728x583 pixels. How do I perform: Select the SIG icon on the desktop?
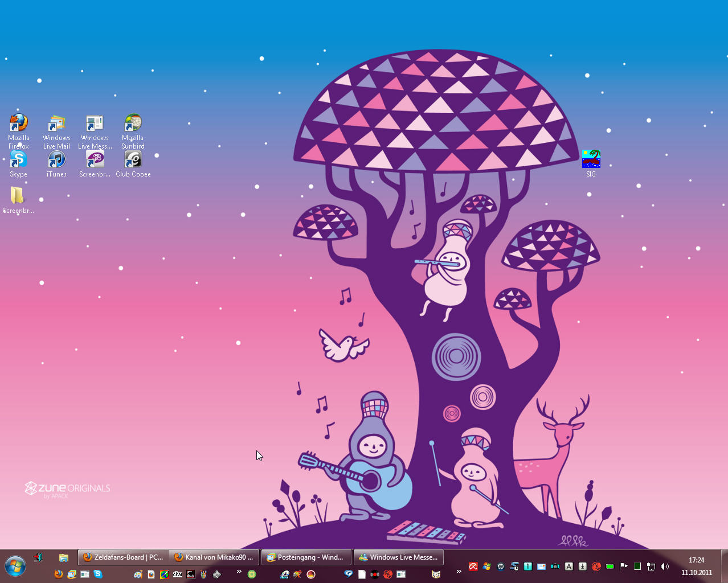pyautogui.click(x=591, y=159)
